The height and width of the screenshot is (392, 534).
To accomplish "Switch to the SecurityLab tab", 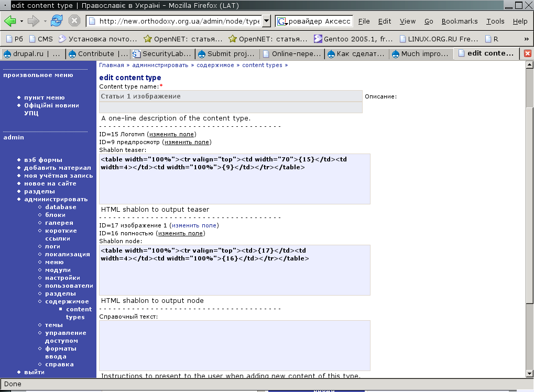I will click(x=163, y=54).
